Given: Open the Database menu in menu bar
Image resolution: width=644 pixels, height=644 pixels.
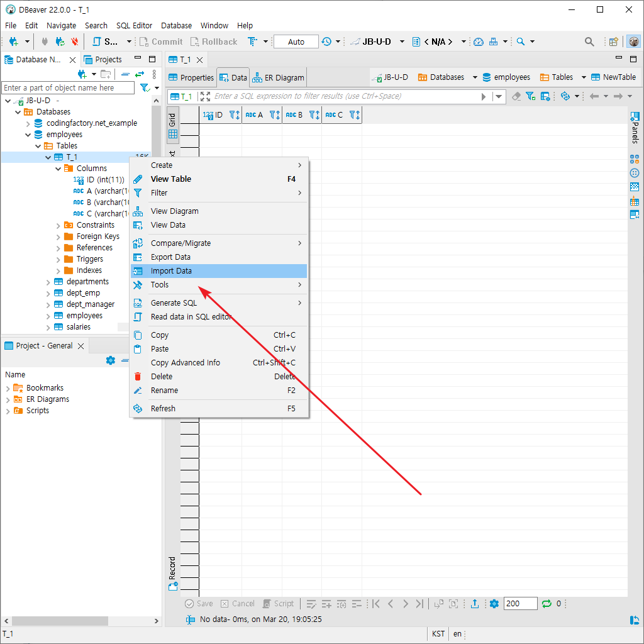Looking at the screenshot, I should click(176, 25).
